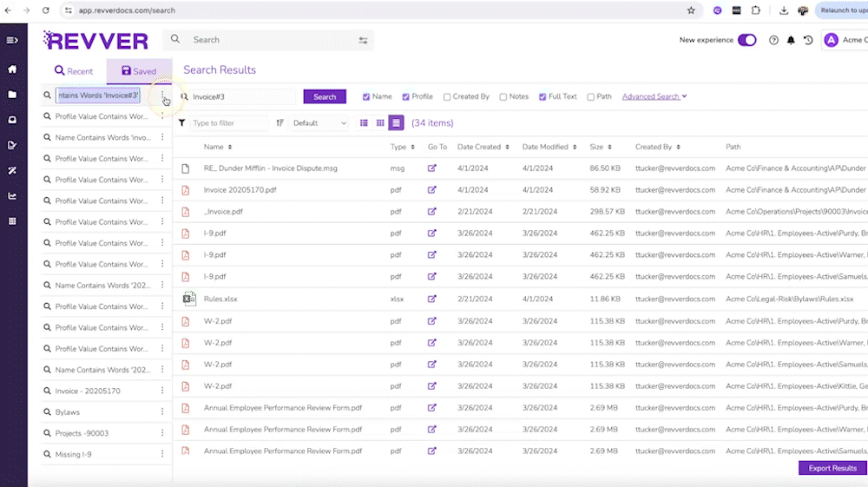Open the help question mark icon
The width and height of the screenshot is (868, 487).
(x=774, y=40)
